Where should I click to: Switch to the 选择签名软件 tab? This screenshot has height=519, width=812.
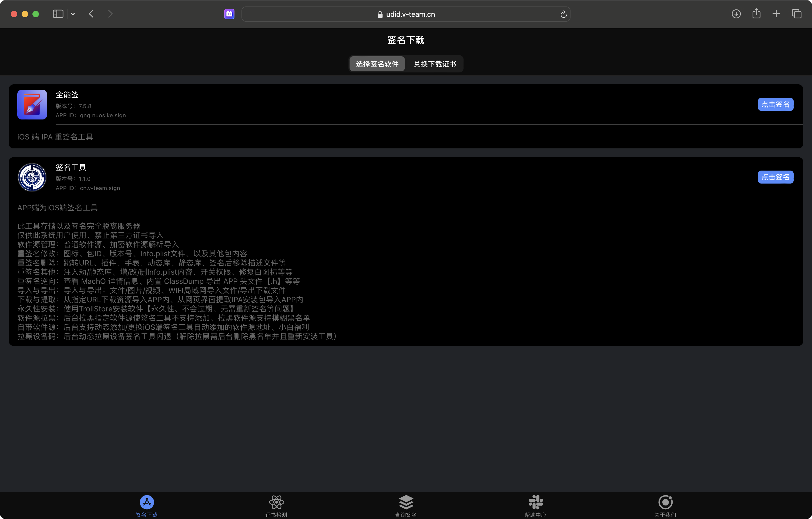click(x=377, y=64)
